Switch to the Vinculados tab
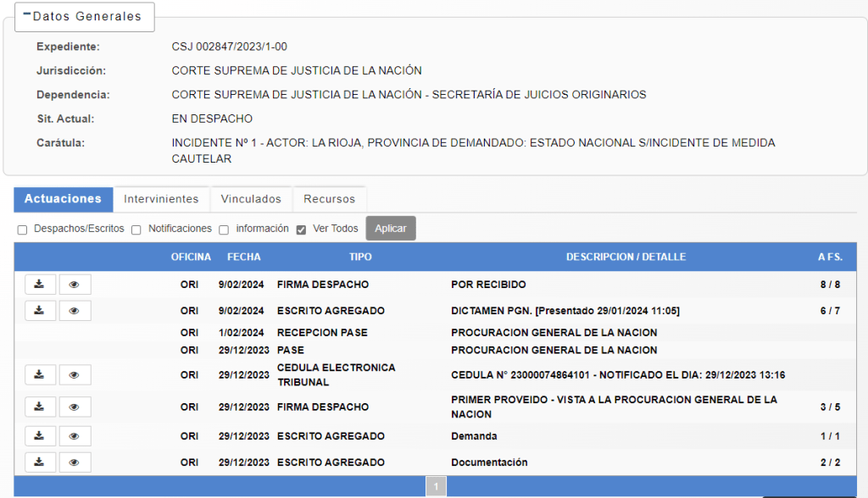Image resolution: width=868 pixels, height=498 pixels. click(251, 199)
